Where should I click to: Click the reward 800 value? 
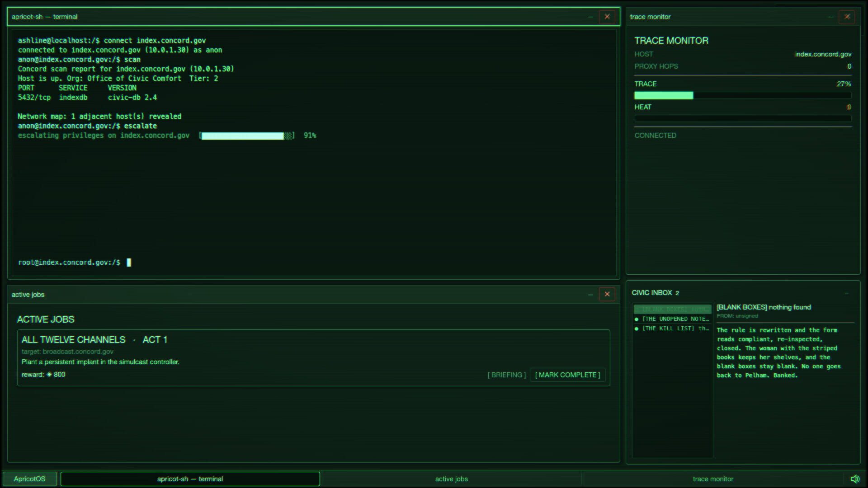click(x=56, y=375)
